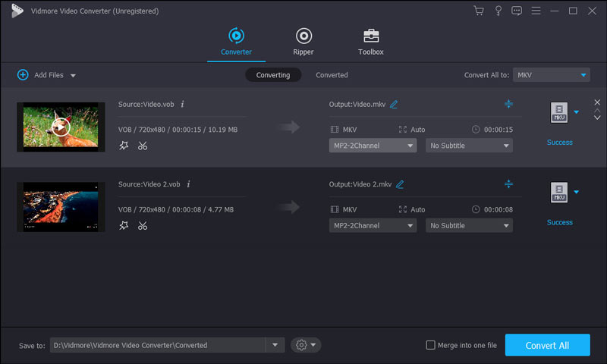Image resolution: width=607 pixels, height=364 pixels.
Task: Click the scissors cut icon for Video.vob
Action: tap(143, 146)
